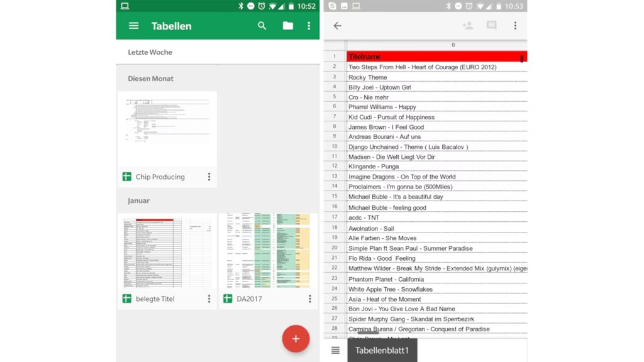Screen dimensions: 644x362
Task: Open DA2017 file options menu
Action: (309, 299)
